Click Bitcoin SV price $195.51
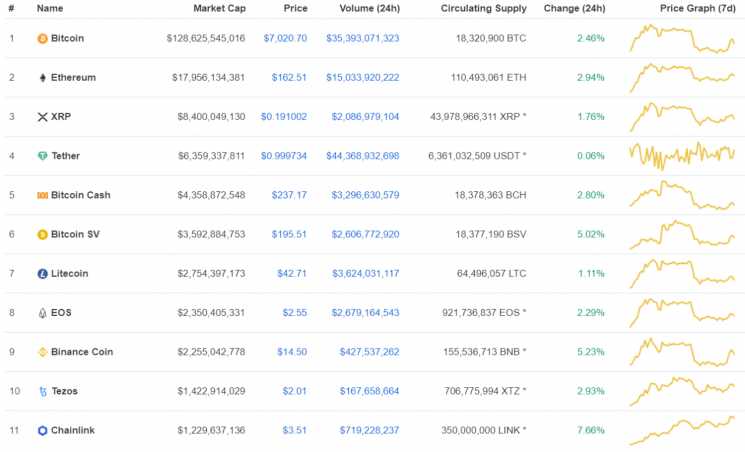 click(x=289, y=234)
